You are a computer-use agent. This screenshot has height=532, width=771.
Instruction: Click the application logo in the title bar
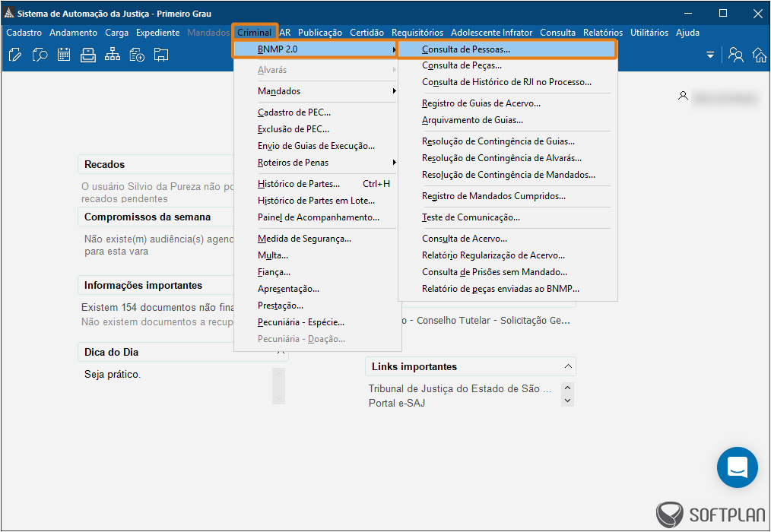pyautogui.click(x=9, y=13)
